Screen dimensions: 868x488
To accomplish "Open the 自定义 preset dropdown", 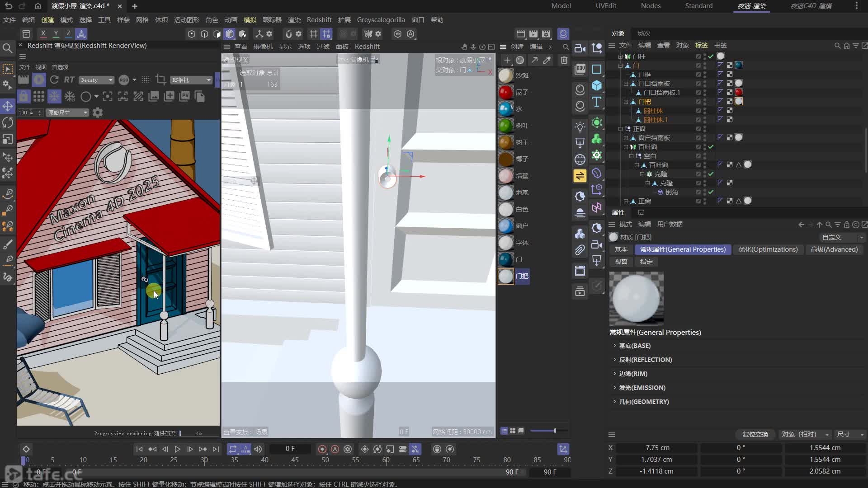I will point(842,237).
